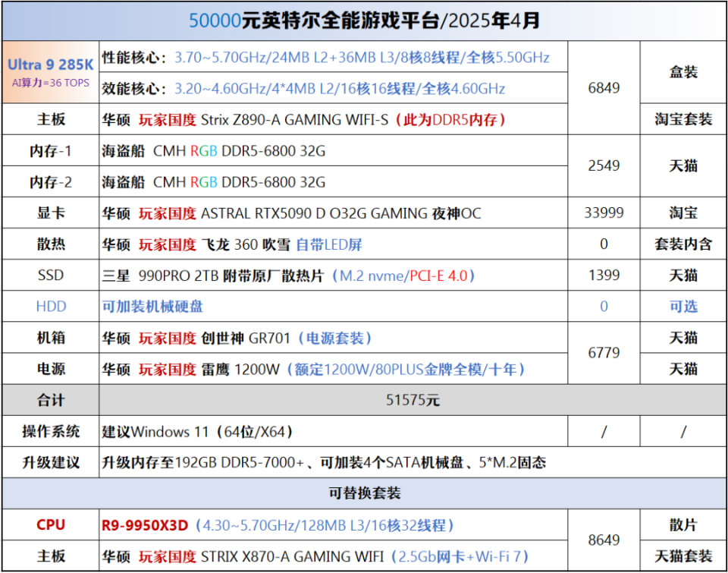This screenshot has width=728, height=573.
Task: Click the 电源 label
Action: (51, 369)
